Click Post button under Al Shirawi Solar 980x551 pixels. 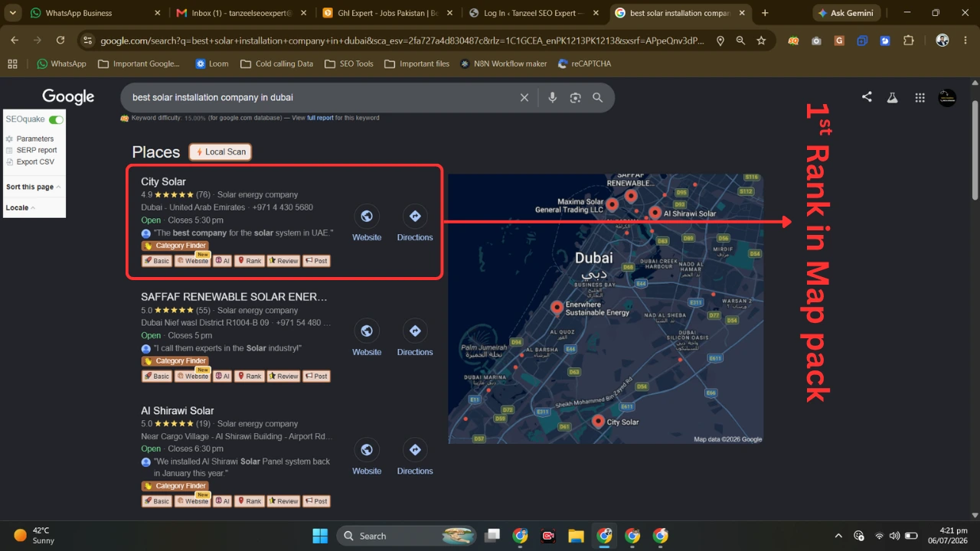pyautogui.click(x=316, y=501)
